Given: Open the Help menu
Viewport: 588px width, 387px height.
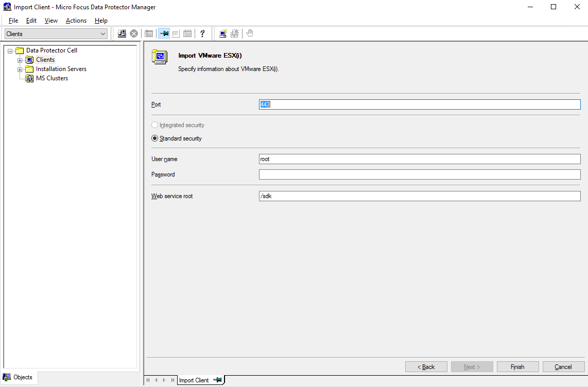Looking at the screenshot, I should click(101, 21).
